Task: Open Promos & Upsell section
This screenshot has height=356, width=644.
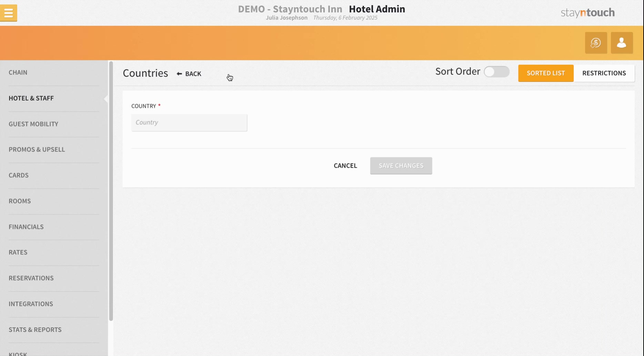Action: click(x=37, y=149)
